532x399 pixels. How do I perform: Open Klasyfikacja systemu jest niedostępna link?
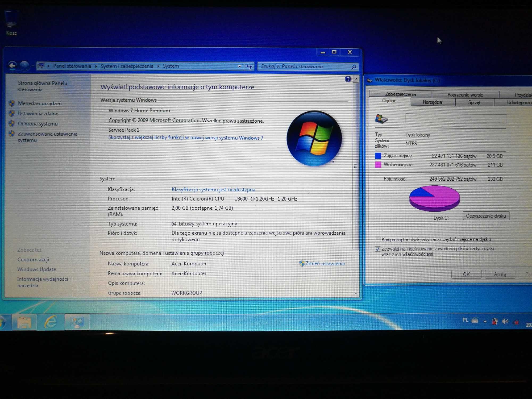[213, 189]
